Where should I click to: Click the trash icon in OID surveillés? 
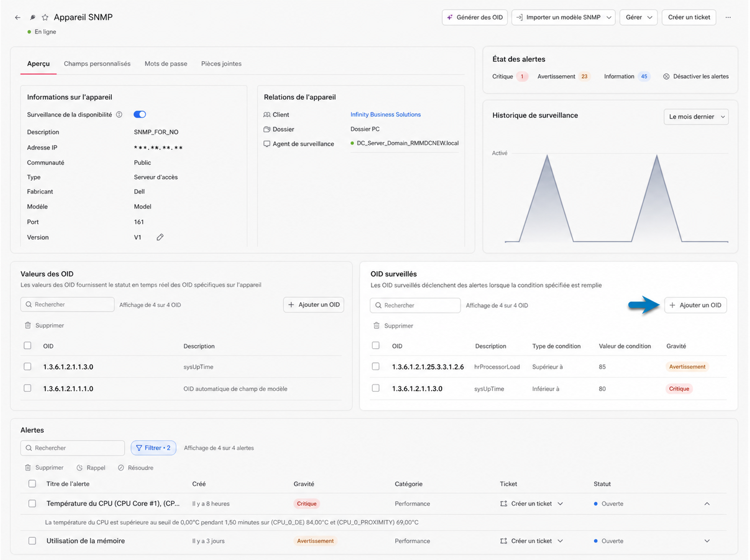376,326
